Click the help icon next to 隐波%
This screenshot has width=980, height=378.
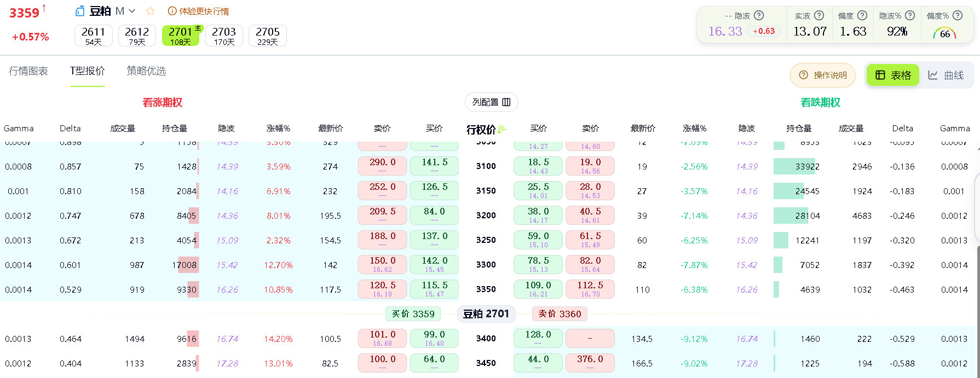point(910,15)
